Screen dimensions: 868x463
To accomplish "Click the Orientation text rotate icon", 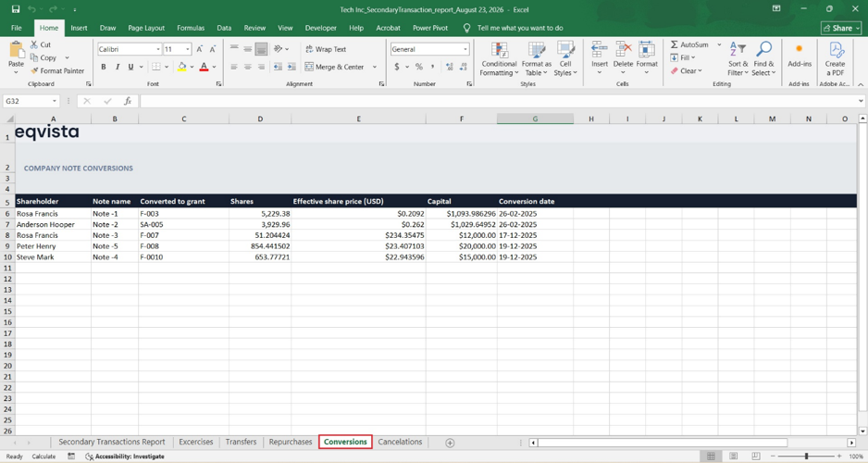I will point(279,49).
